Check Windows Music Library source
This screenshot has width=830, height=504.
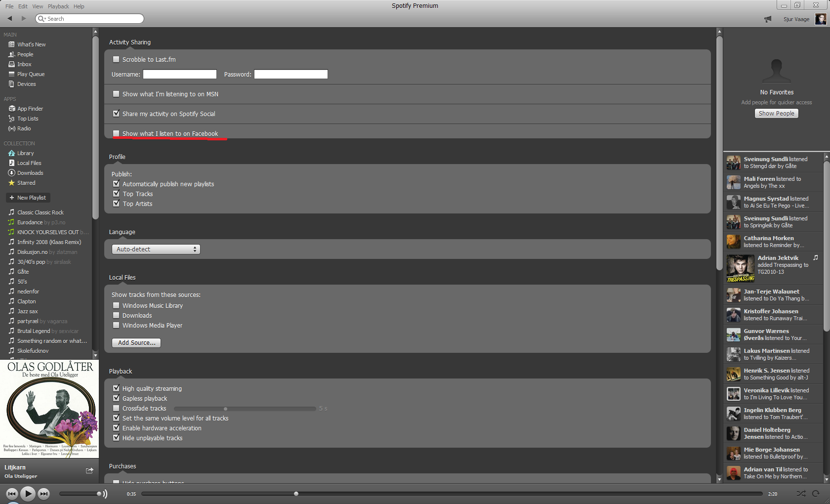[x=116, y=305]
